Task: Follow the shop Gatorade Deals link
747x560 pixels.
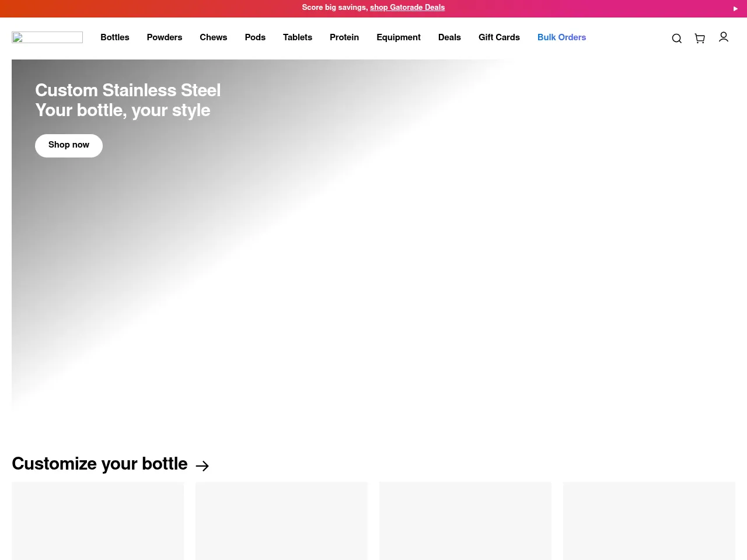Action: coord(407,8)
